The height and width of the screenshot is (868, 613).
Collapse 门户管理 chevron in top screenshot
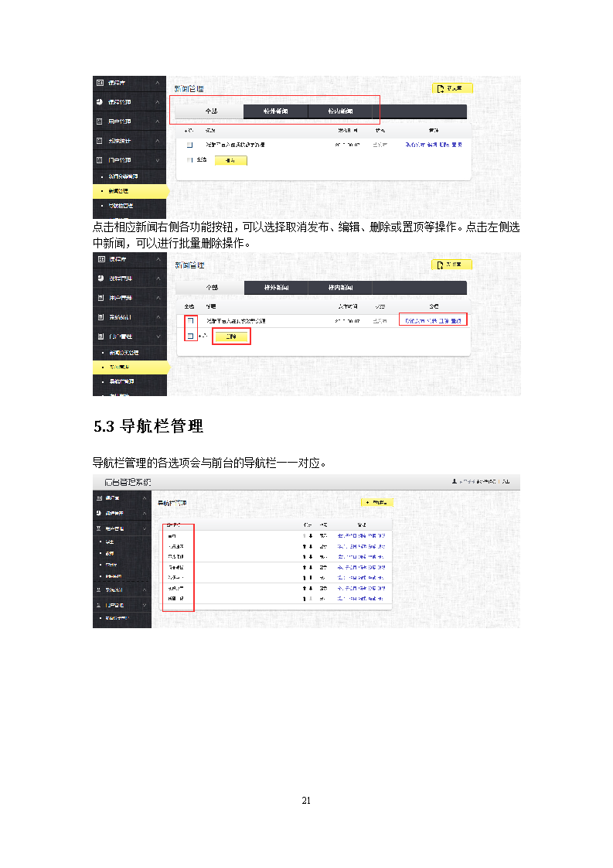[x=158, y=160]
